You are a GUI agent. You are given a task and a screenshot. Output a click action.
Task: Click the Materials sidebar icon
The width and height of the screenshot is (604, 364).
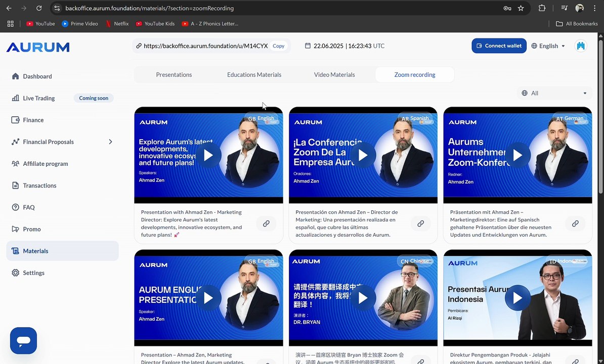(15, 251)
